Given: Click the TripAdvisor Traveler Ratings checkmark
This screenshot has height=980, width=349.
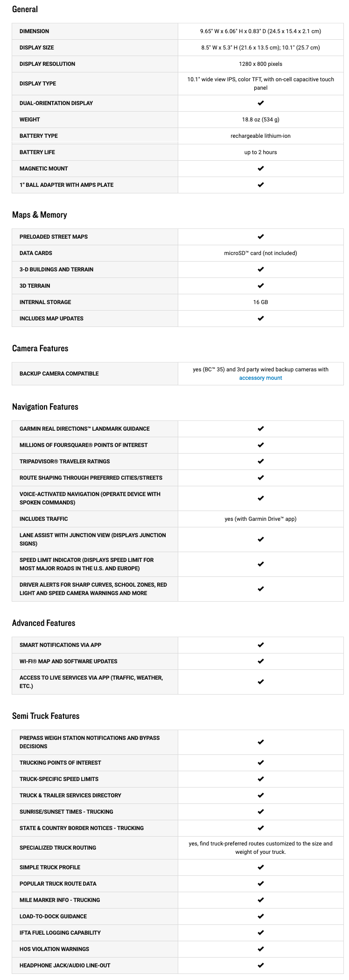Looking at the screenshot, I should pyautogui.click(x=260, y=462).
